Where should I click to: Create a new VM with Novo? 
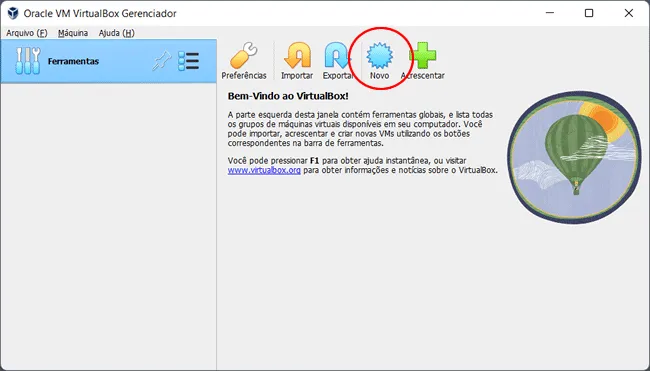point(379,61)
